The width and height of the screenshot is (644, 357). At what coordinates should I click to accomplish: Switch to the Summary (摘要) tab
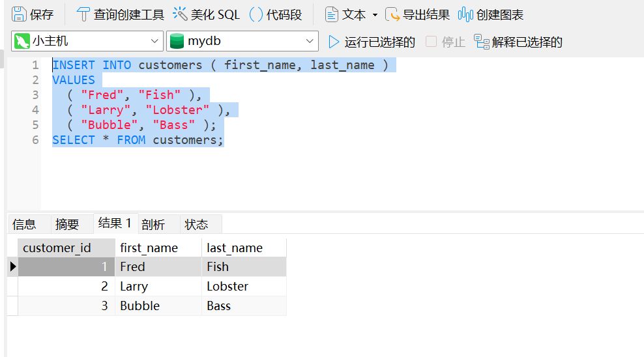tap(67, 225)
